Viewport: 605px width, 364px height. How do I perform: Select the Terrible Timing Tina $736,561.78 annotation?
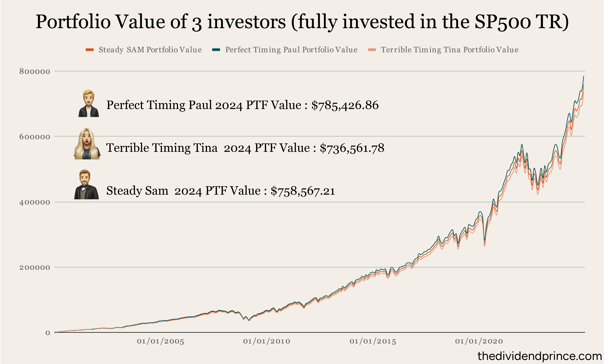point(245,148)
